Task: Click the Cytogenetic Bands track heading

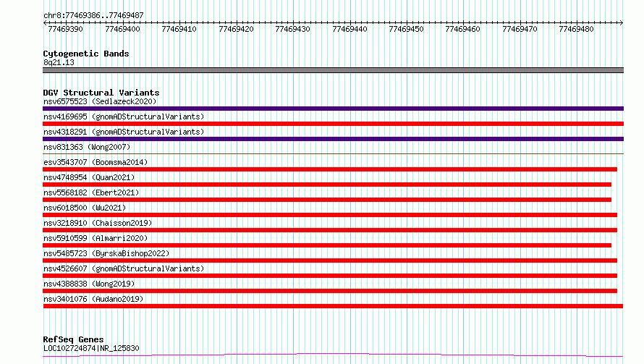Action: [86, 54]
